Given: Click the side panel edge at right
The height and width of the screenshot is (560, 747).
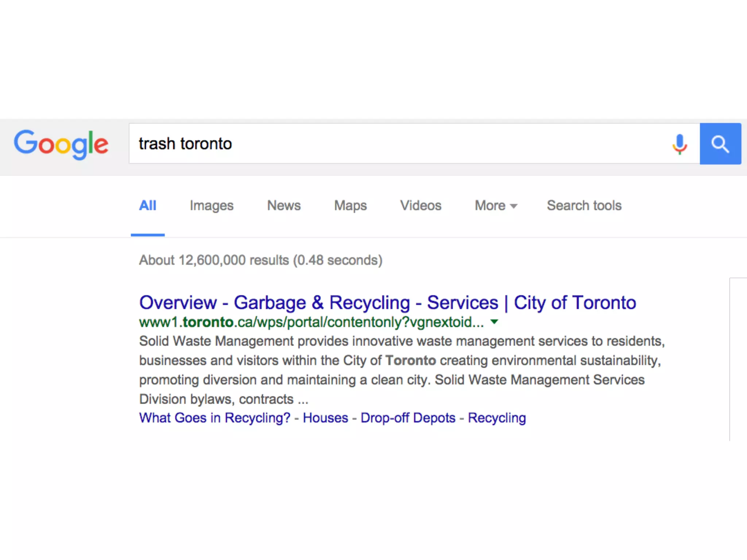Looking at the screenshot, I should click(x=738, y=359).
